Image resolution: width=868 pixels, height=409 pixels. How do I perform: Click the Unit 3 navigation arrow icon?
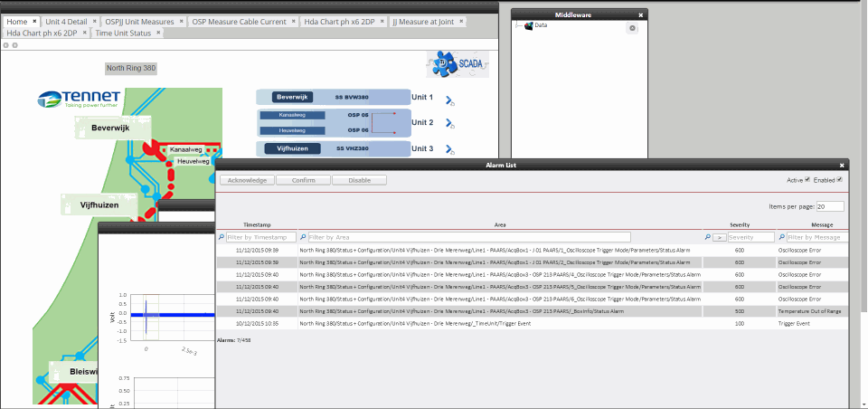point(449,151)
